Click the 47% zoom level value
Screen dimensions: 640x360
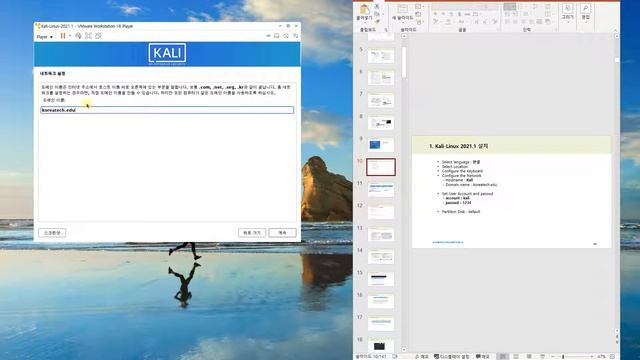601,356
